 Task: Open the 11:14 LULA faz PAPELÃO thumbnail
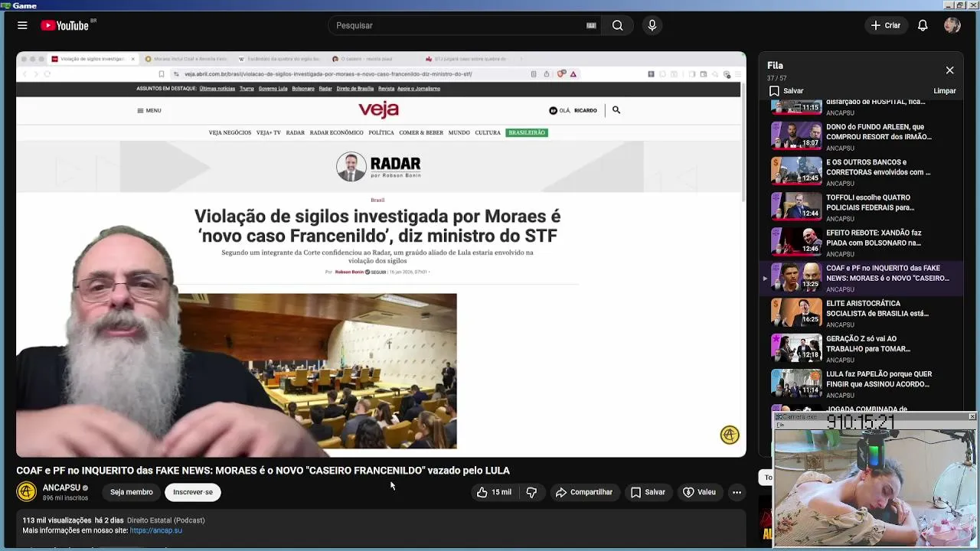point(796,383)
